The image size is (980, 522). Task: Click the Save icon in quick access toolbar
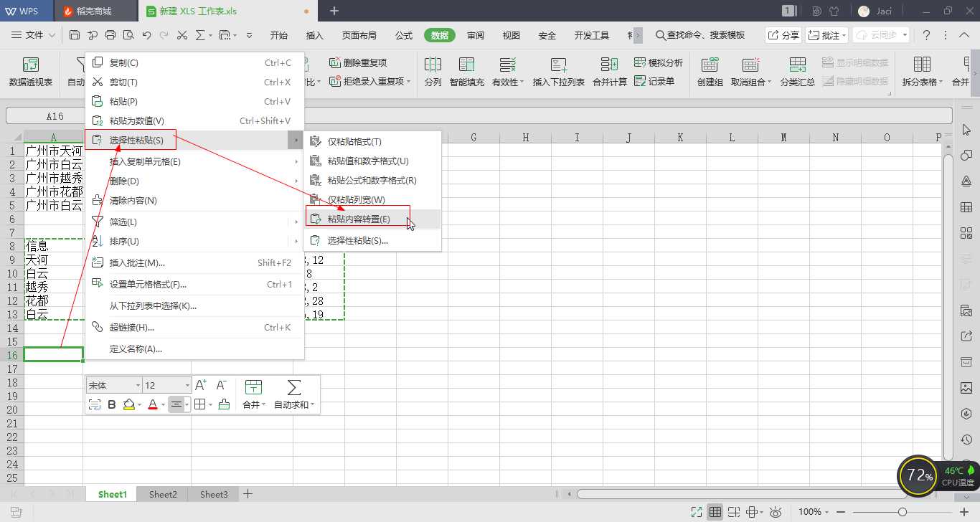click(x=75, y=35)
